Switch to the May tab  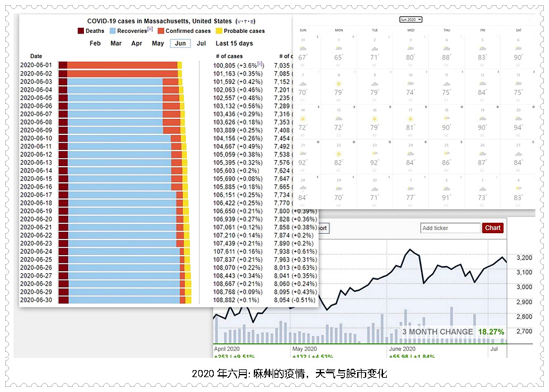(x=158, y=43)
